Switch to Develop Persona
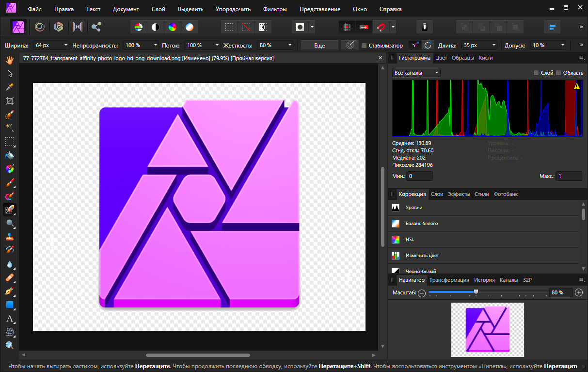Screen dimensions: 588x372 click(x=58, y=27)
